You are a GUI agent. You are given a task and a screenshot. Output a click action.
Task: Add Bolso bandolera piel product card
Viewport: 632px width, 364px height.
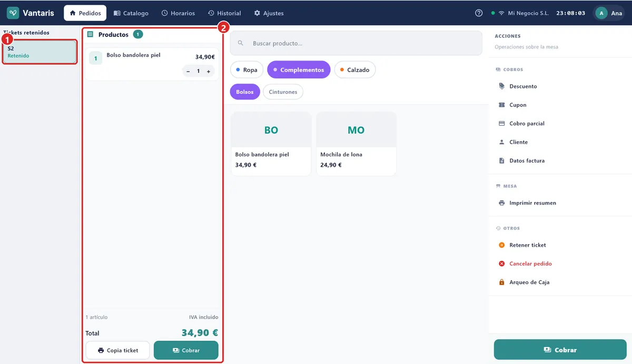[271, 144]
